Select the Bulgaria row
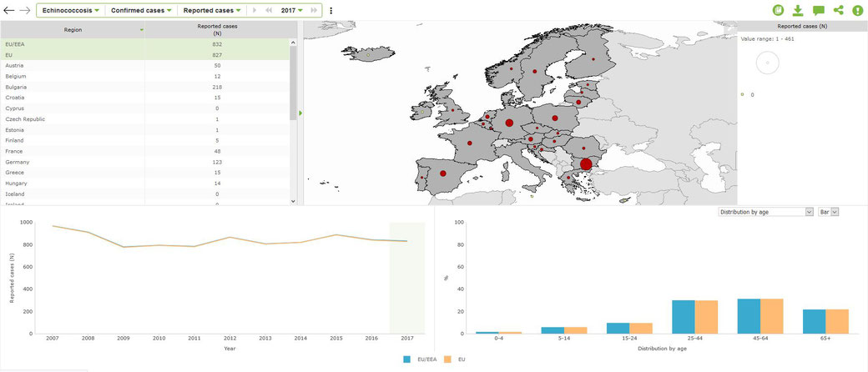This screenshot has width=868, height=372. [x=144, y=87]
